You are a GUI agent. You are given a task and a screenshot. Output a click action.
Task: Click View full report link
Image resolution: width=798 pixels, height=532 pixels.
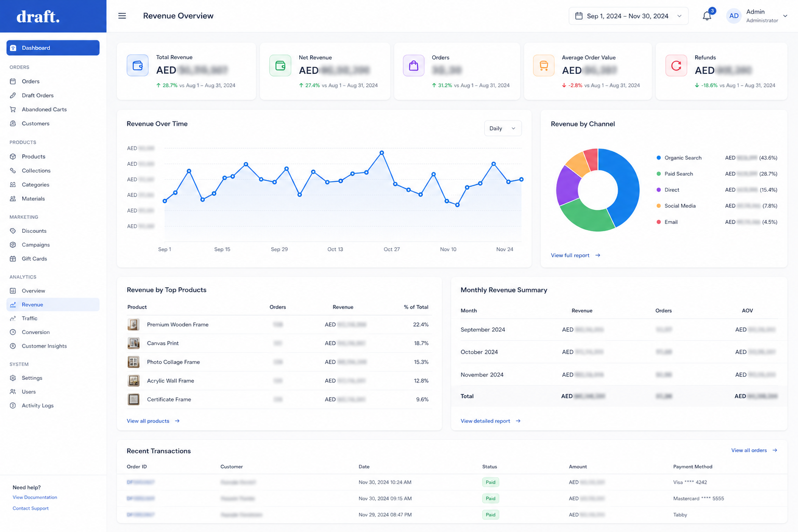575,256
